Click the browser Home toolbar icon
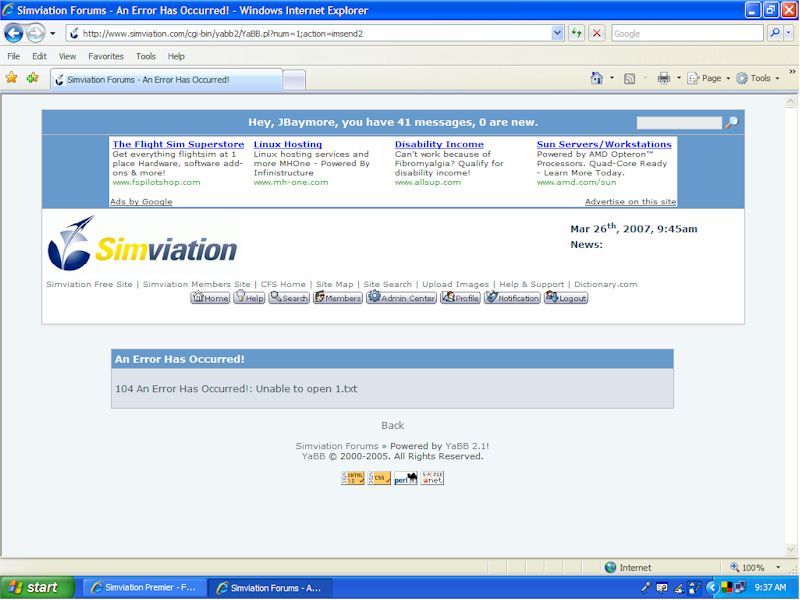This screenshot has width=800, height=600. [597, 78]
